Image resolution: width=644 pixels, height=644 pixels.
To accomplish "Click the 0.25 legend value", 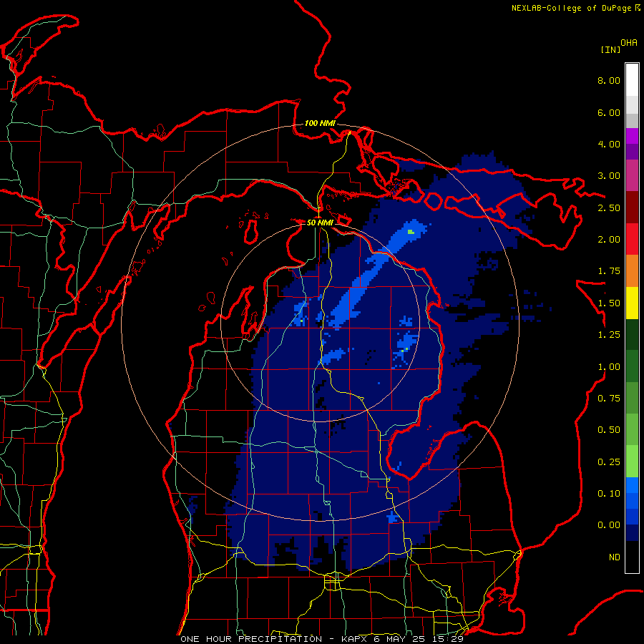I will tap(609, 462).
